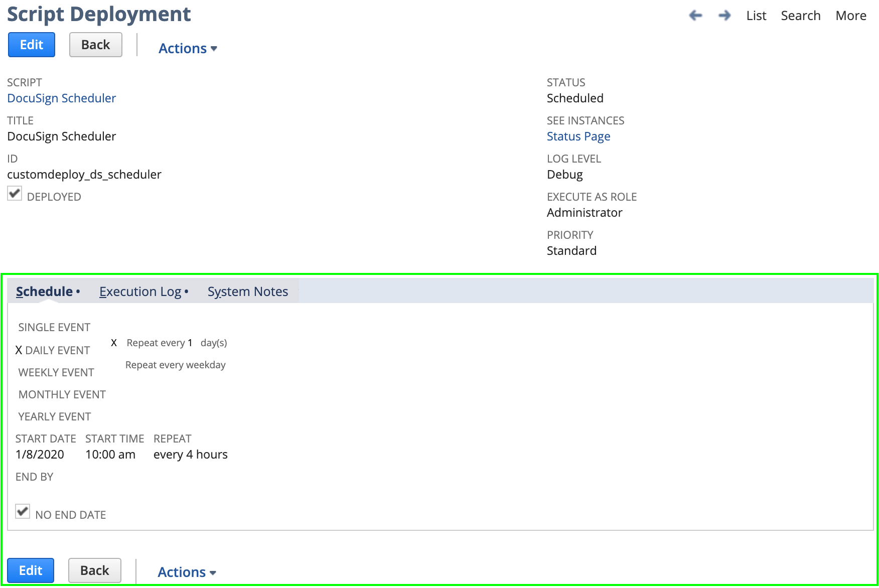Go to the List view
This screenshot has height=588, width=879.
(756, 16)
